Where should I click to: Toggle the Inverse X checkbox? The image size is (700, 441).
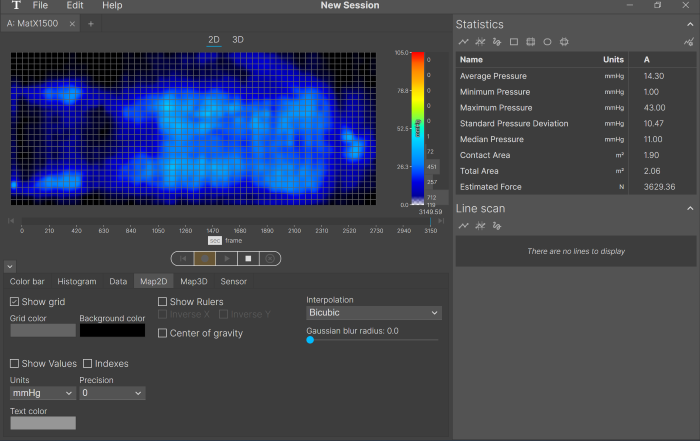[x=162, y=314]
